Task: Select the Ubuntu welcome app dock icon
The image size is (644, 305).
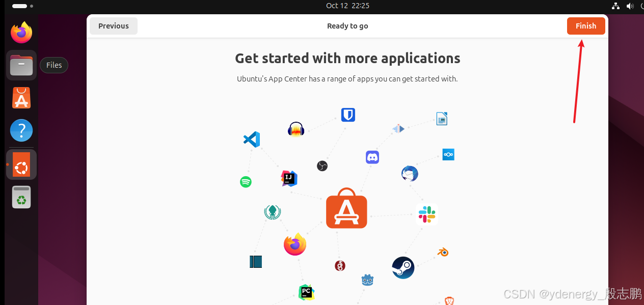Action: point(21,164)
